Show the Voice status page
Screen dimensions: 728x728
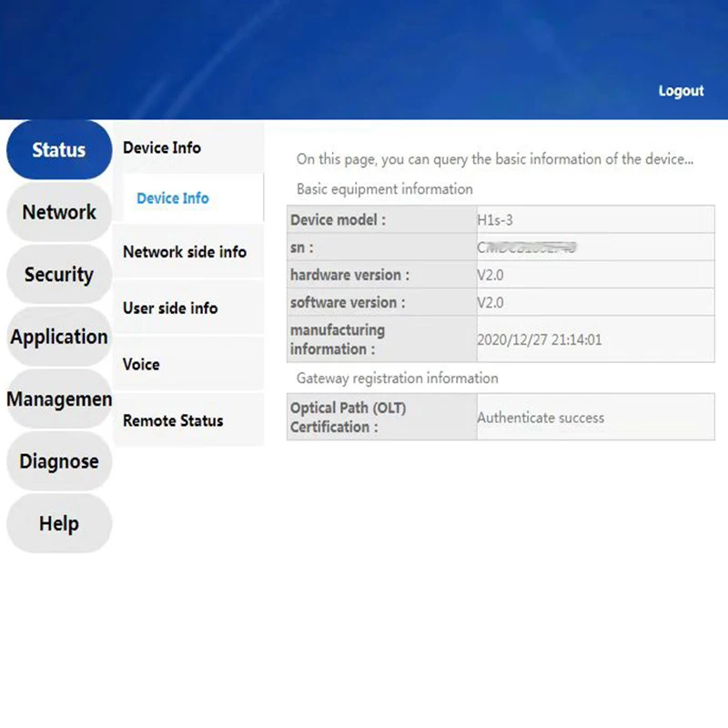(141, 365)
